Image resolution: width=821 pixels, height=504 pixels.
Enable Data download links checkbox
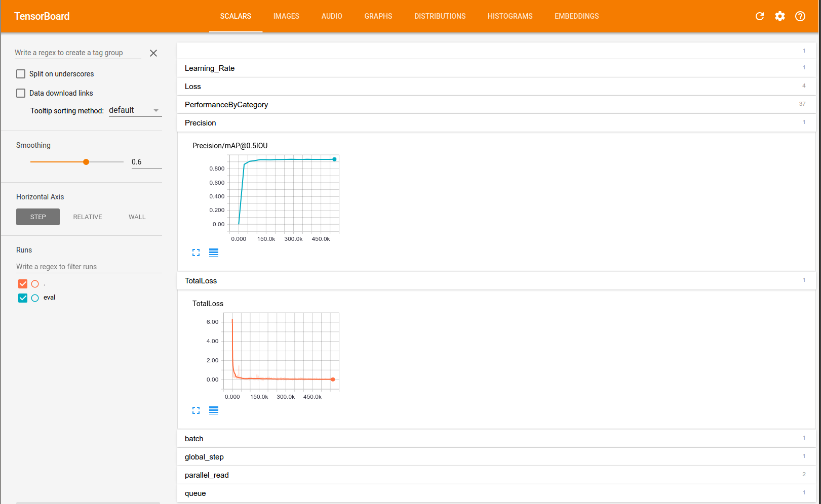click(21, 93)
